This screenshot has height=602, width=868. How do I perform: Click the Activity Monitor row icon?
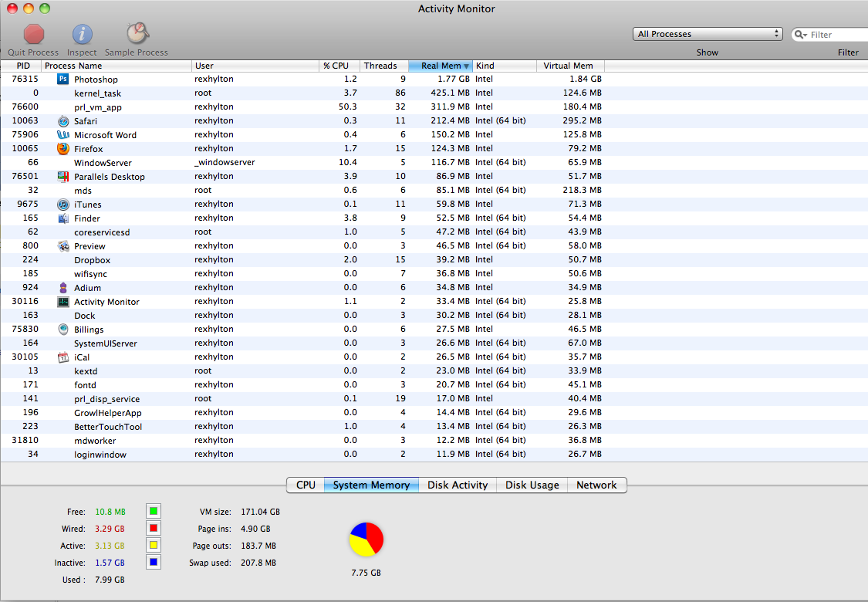(63, 302)
